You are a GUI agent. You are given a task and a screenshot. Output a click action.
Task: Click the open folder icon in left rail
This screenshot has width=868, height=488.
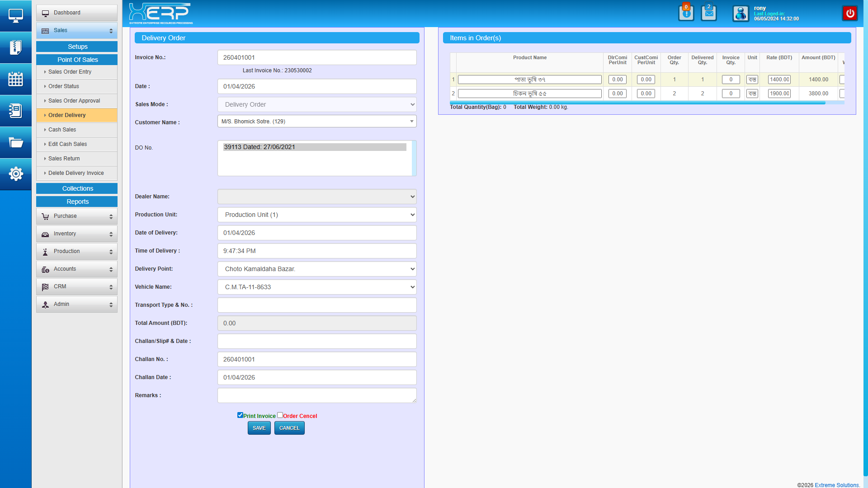click(x=15, y=143)
